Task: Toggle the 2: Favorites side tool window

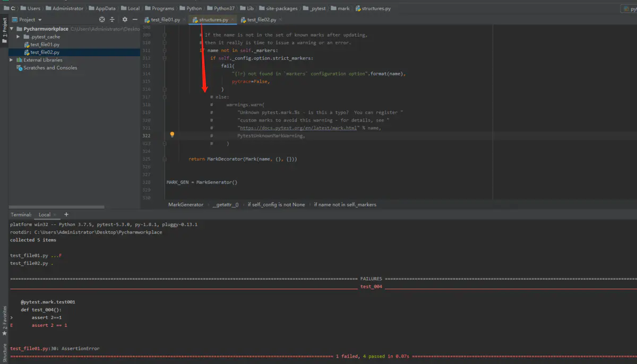Action: pyautogui.click(x=4, y=321)
